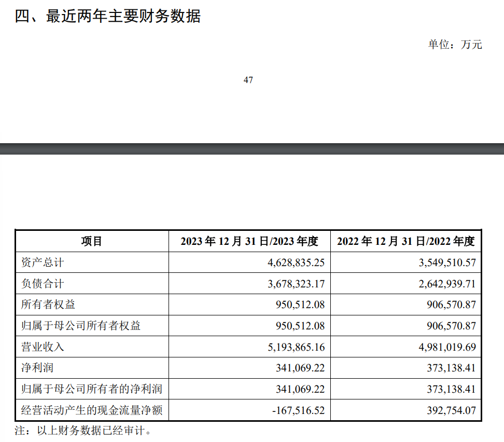Click the value 3,678,323.17
The image size is (504, 442).
coord(296,284)
